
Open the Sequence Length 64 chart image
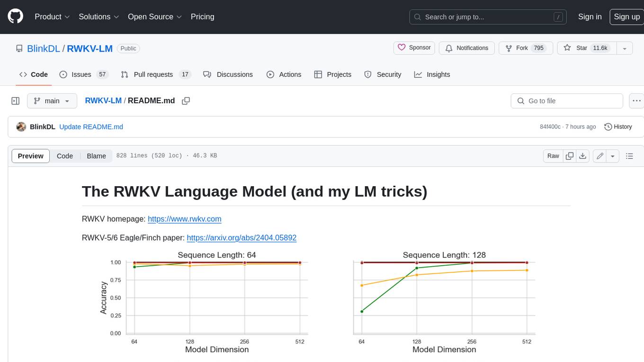[x=204, y=302]
